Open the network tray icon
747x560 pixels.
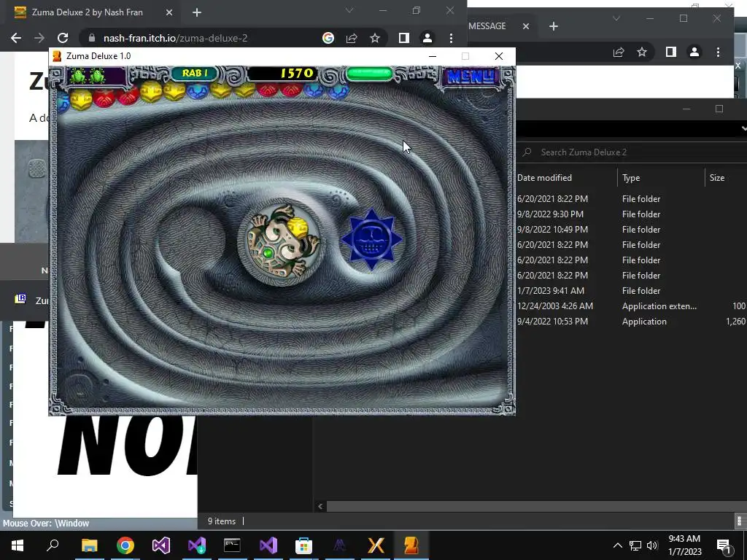pyautogui.click(x=635, y=545)
